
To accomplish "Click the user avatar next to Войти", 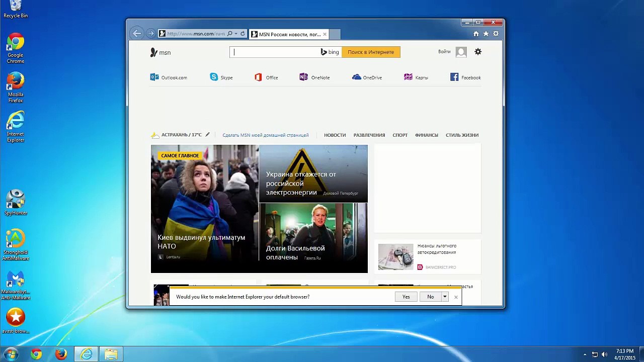I will (x=461, y=52).
